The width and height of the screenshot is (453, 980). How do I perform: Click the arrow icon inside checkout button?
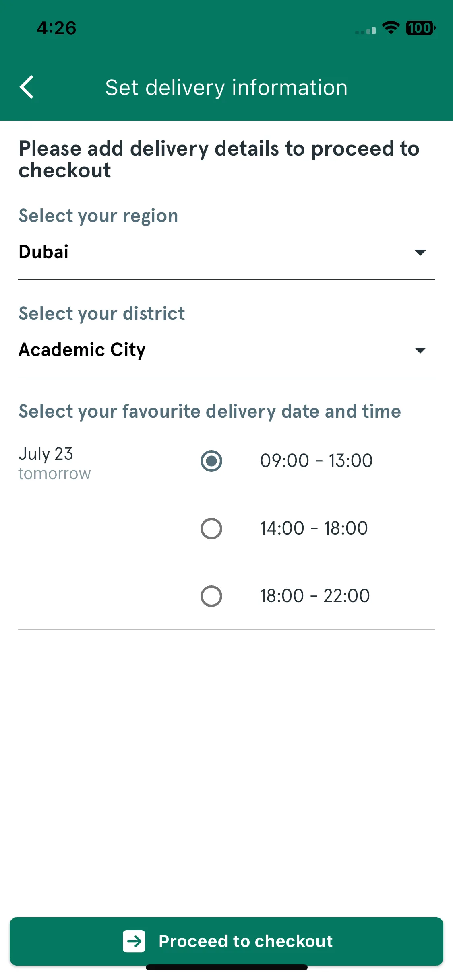(134, 941)
